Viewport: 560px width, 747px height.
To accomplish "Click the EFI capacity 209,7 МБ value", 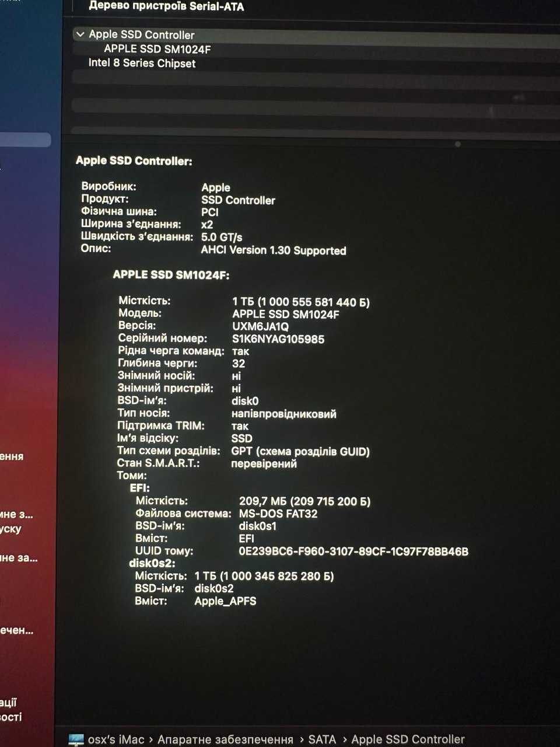I will (x=304, y=501).
